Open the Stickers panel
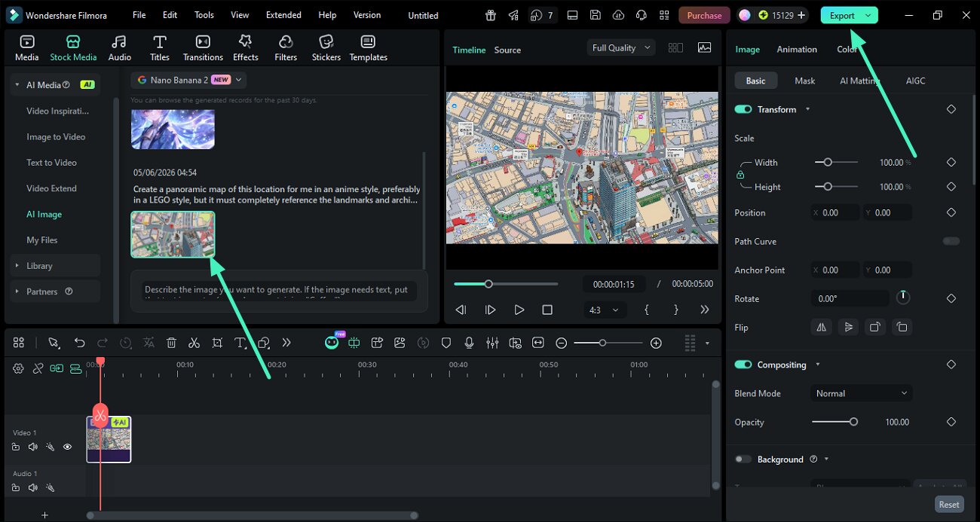This screenshot has height=522, width=980. [326, 48]
